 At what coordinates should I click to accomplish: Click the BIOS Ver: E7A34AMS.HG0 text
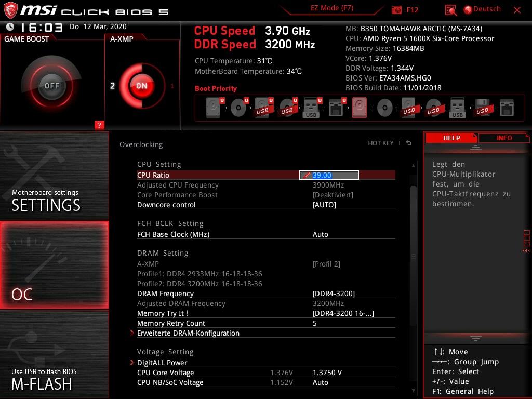click(388, 78)
